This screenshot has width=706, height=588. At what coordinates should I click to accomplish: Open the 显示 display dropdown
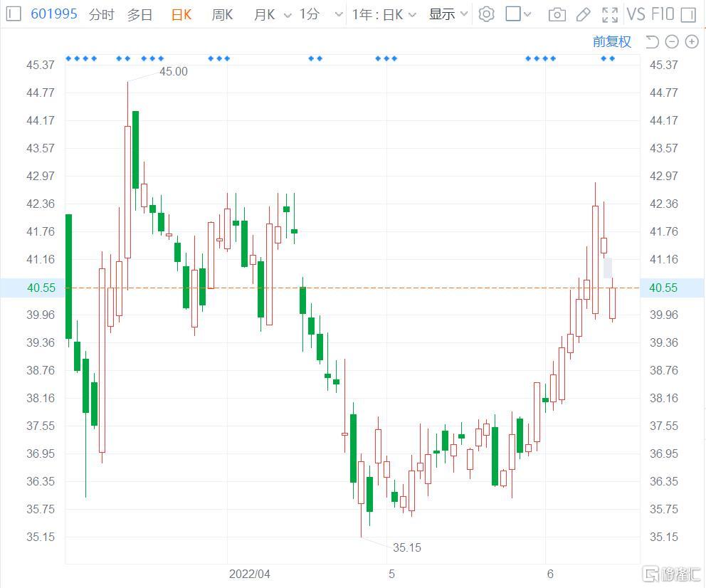[x=448, y=14]
